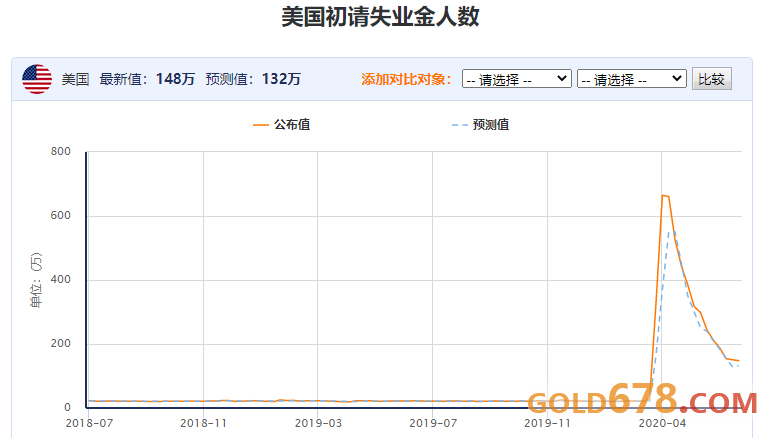Click x-axis label 2019-07
Screen dimensions: 774x438
click(433, 423)
